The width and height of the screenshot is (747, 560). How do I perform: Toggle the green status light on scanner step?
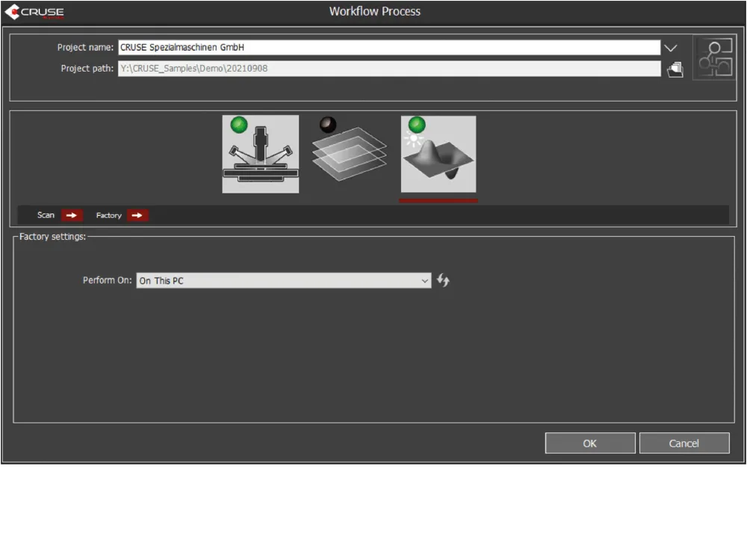coord(239,125)
